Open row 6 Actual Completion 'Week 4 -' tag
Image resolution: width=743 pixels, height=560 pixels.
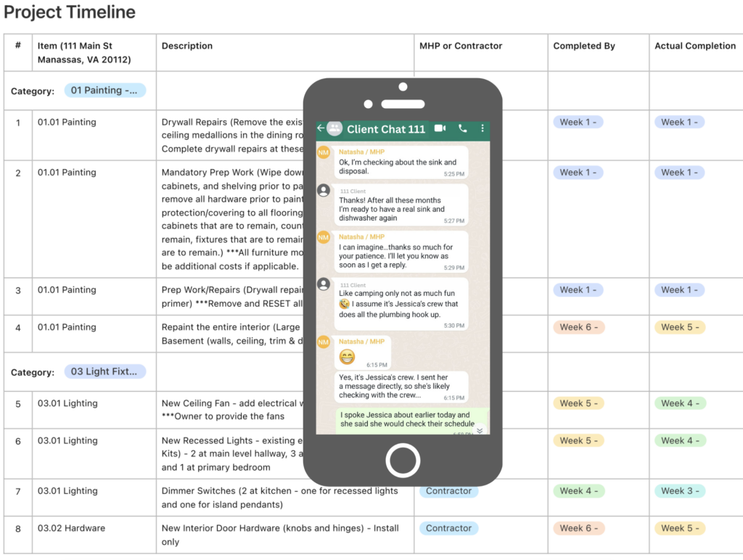pos(680,441)
